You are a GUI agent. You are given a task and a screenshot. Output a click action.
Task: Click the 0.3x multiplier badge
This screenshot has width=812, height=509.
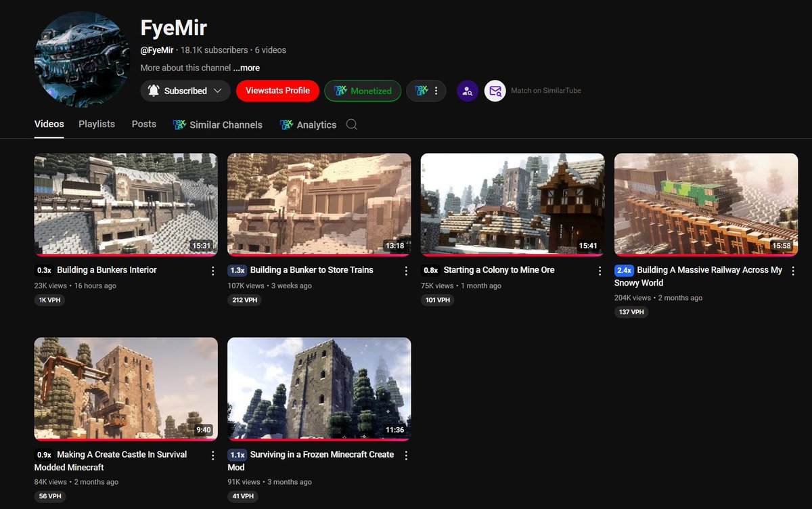(x=44, y=270)
